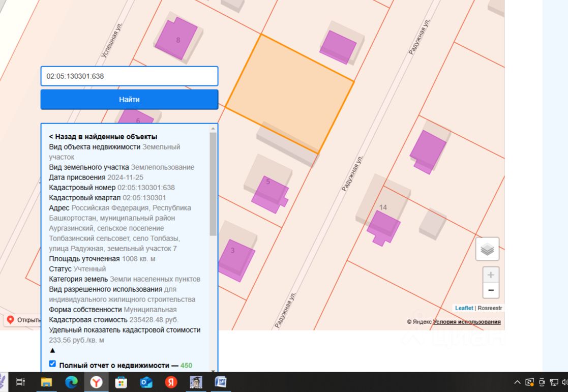This screenshot has height=392, width=568.
Task: Click Форма собственности Муниципальная row
Action: [x=113, y=310]
